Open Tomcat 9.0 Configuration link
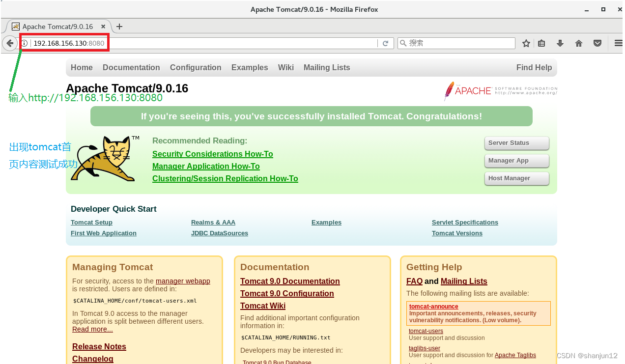 287,294
